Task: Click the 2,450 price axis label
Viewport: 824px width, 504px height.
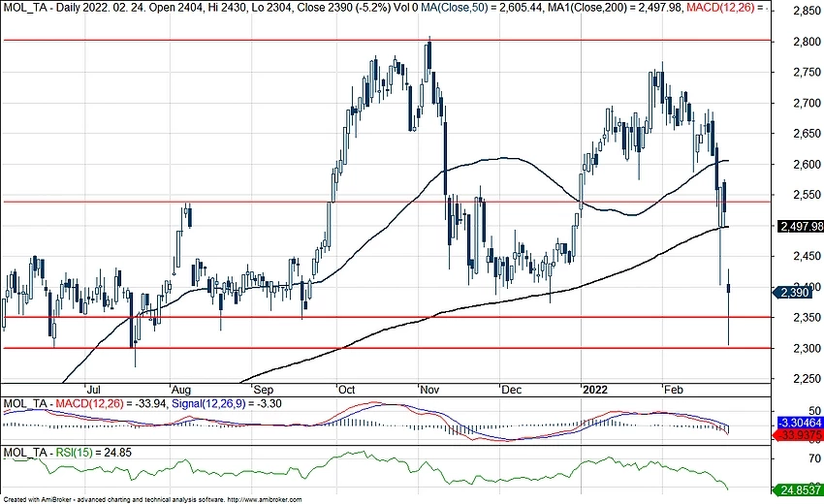Action: (x=807, y=257)
